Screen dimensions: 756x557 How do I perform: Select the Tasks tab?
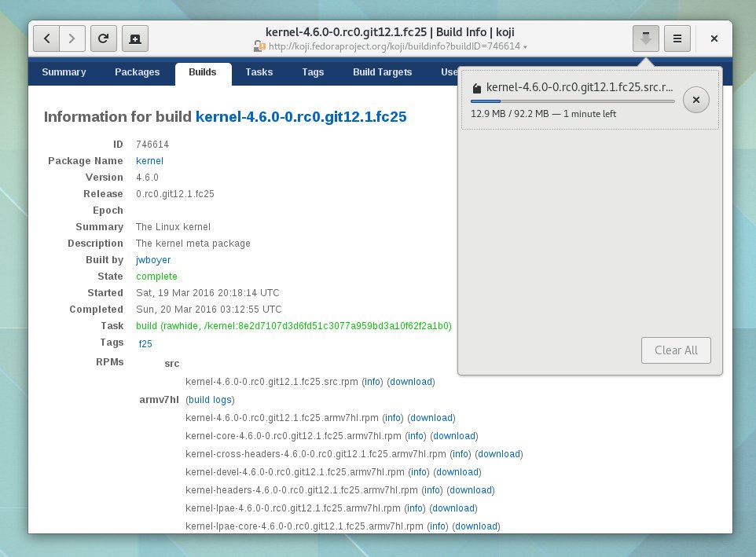point(259,72)
